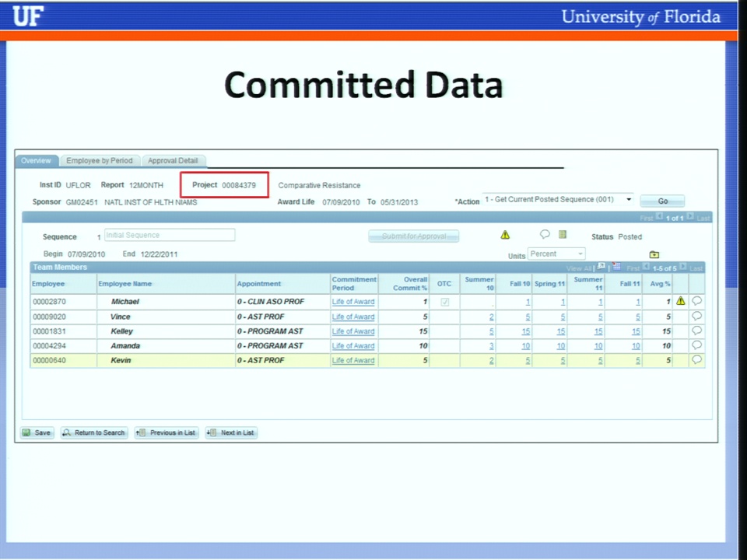Click the Next in List button

pyautogui.click(x=232, y=432)
